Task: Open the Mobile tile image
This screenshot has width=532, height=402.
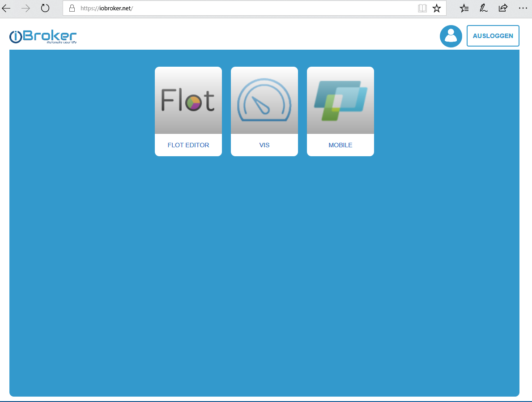Action: pos(340,100)
